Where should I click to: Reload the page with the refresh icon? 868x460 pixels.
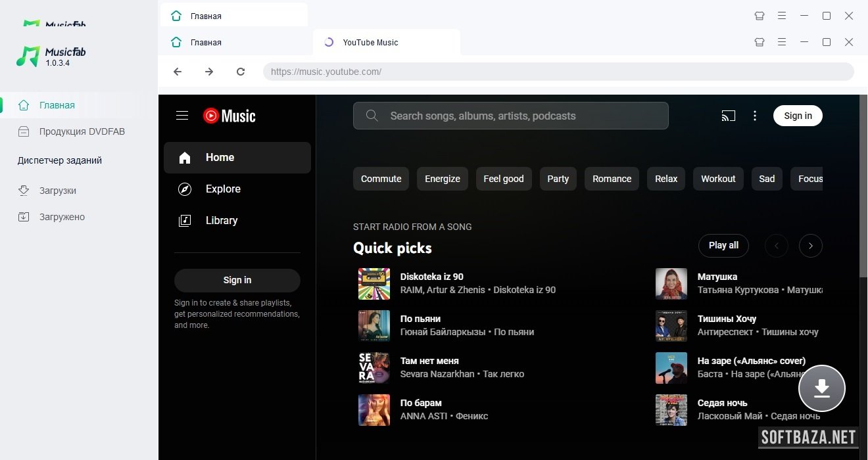[241, 72]
